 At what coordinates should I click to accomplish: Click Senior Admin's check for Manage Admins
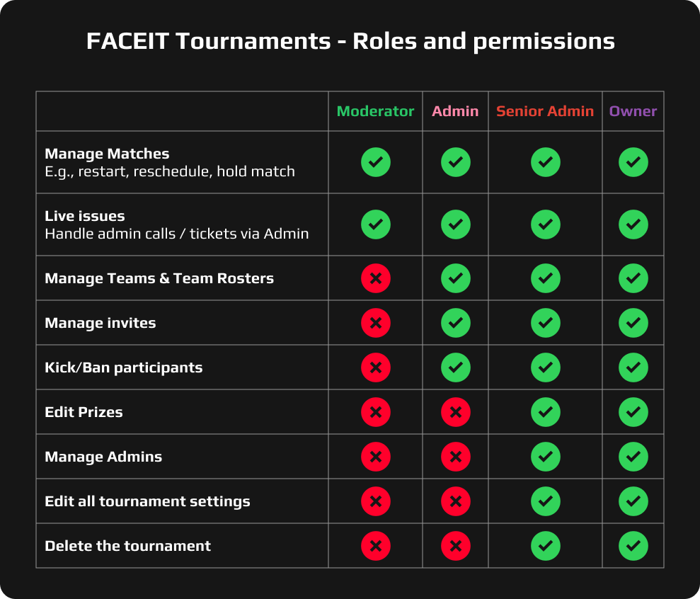coord(545,457)
